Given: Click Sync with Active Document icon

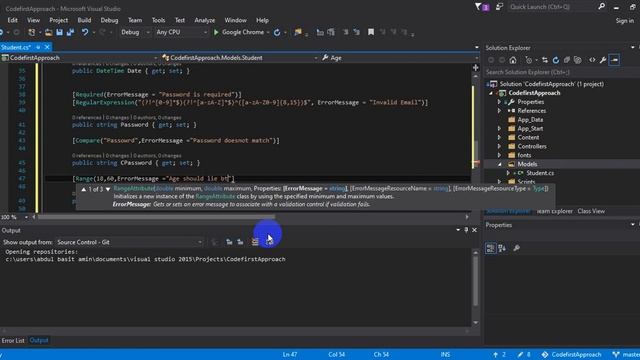Looking at the screenshot, I should tap(544, 60).
